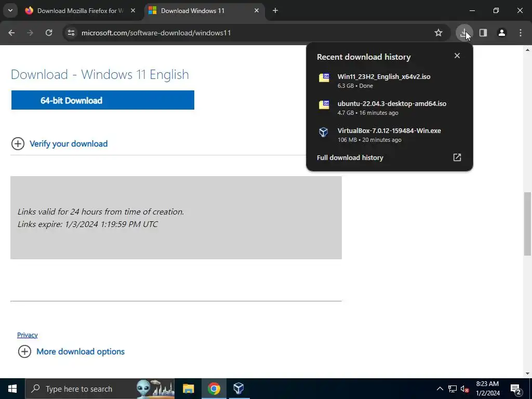Close the Download Windows 11 tab
The width and height of the screenshot is (532, 399).
[257, 10]
